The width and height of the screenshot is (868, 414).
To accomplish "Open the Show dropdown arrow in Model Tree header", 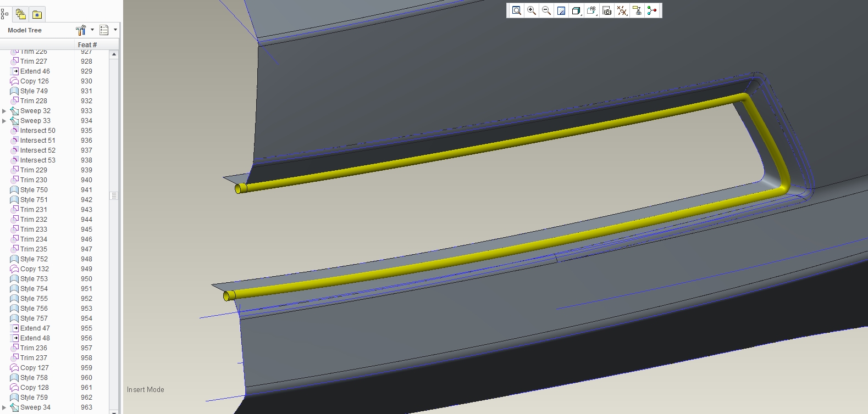I will coord(115,30).
